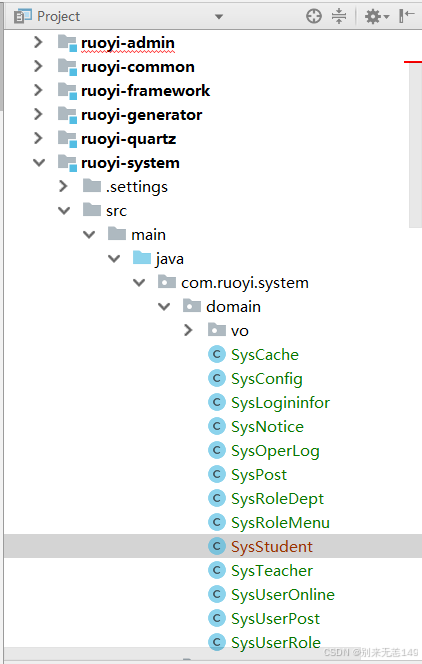The height and width of the screenshot is (664, 422).
Task: Collapse the java source folder
Action: click(x=114, y=258)
